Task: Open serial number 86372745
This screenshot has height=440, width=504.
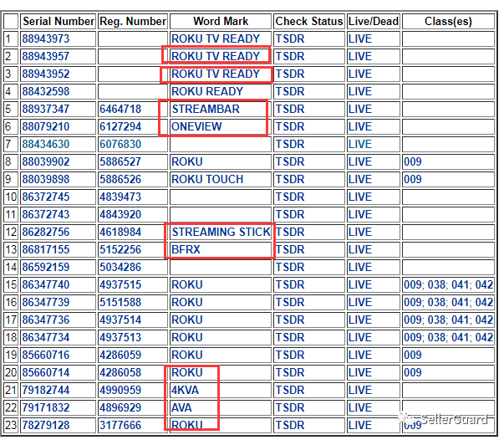Action: pos(46,197)
